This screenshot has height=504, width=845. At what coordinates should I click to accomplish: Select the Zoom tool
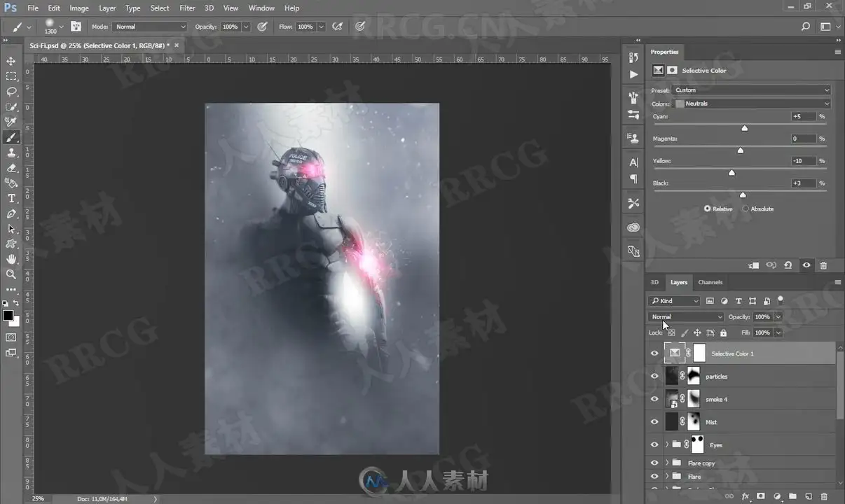(11, 274)
